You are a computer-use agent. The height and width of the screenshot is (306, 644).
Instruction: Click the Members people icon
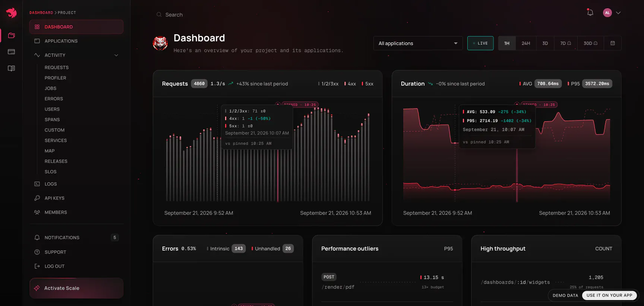click(x=37, y=212)
